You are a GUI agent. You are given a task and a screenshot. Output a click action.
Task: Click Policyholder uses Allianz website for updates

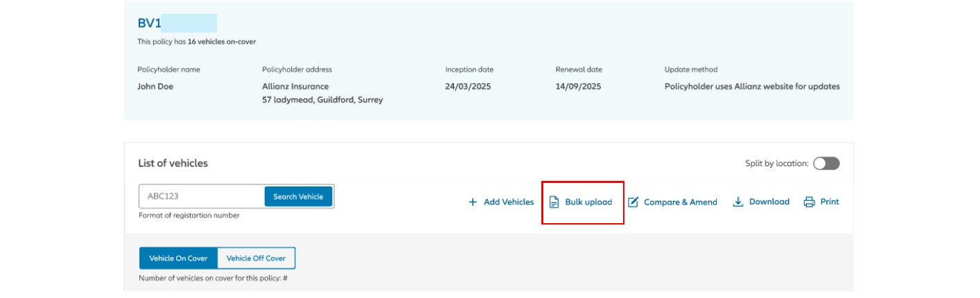coord(752,87)
